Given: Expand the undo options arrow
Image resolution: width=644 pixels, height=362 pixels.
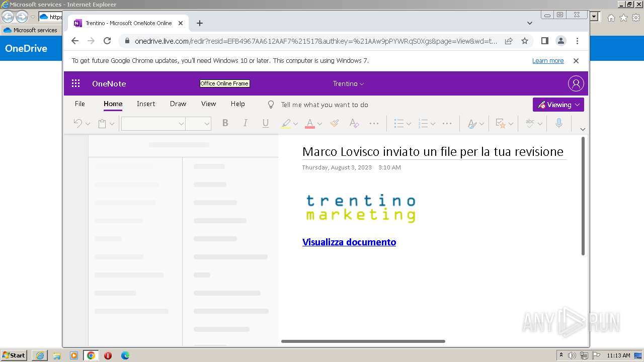Looking at the screenshot, I should (x=88, y=124).
